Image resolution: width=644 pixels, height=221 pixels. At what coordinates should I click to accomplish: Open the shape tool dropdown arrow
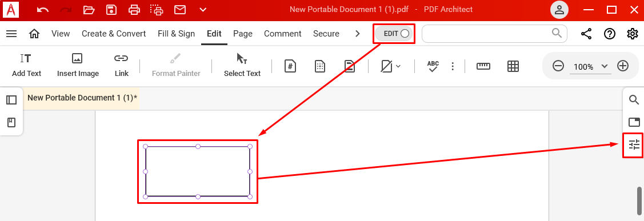click(x=398, y=66)
